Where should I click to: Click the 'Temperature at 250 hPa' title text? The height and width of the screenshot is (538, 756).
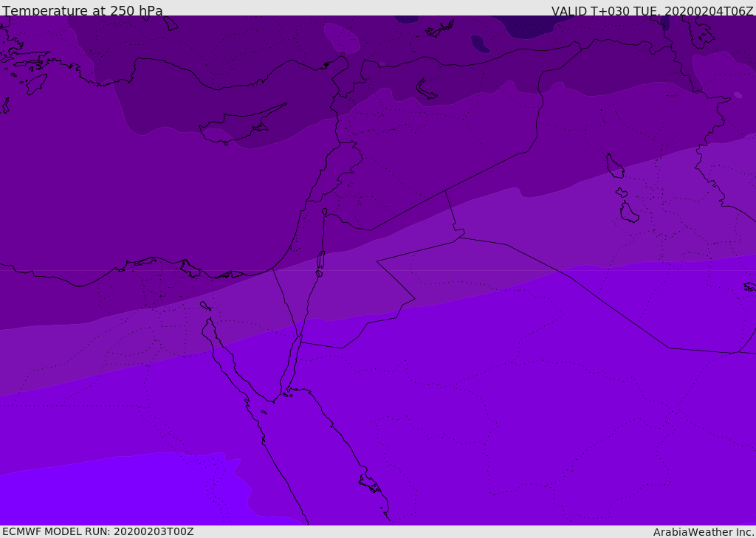83,10
